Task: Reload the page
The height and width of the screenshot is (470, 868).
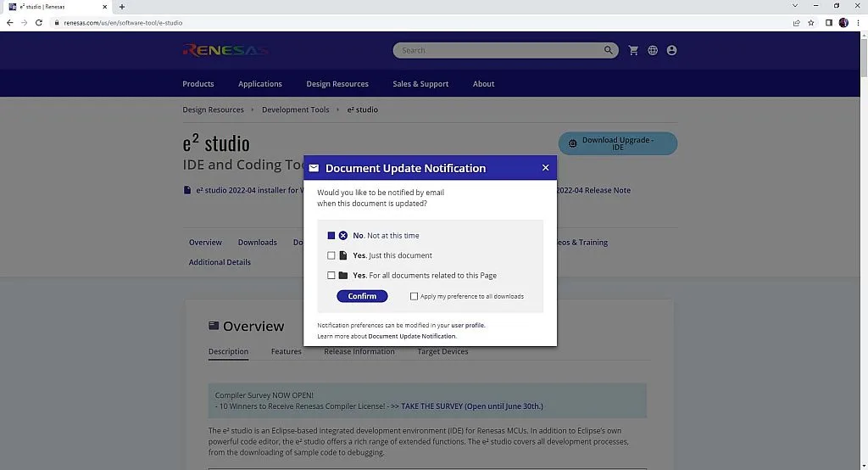Action: [x=39, y=23]
